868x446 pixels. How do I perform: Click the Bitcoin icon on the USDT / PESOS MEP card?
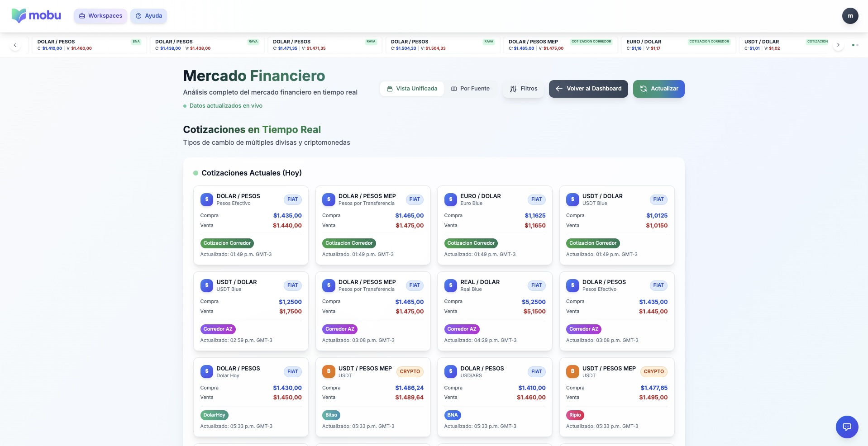point(329,371)
